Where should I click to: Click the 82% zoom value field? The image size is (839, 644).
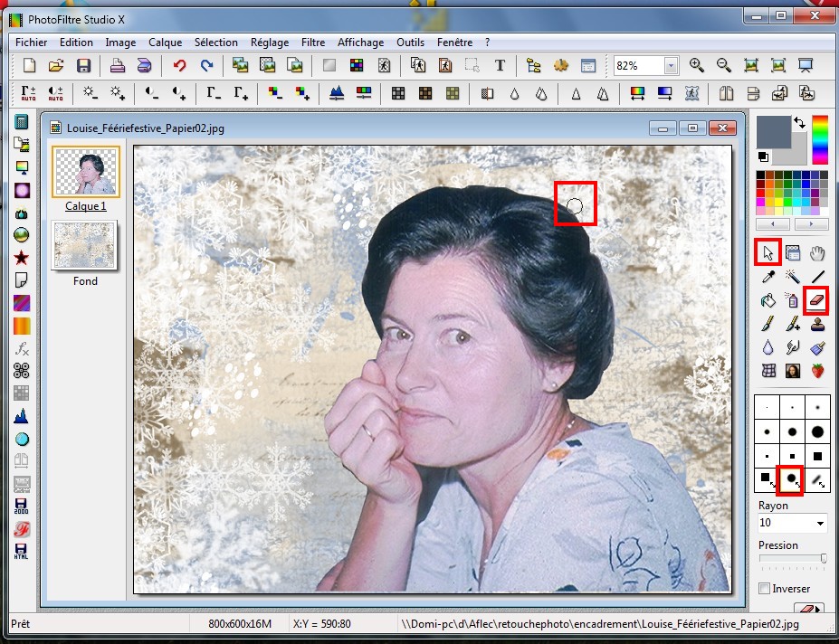[639, 65]
